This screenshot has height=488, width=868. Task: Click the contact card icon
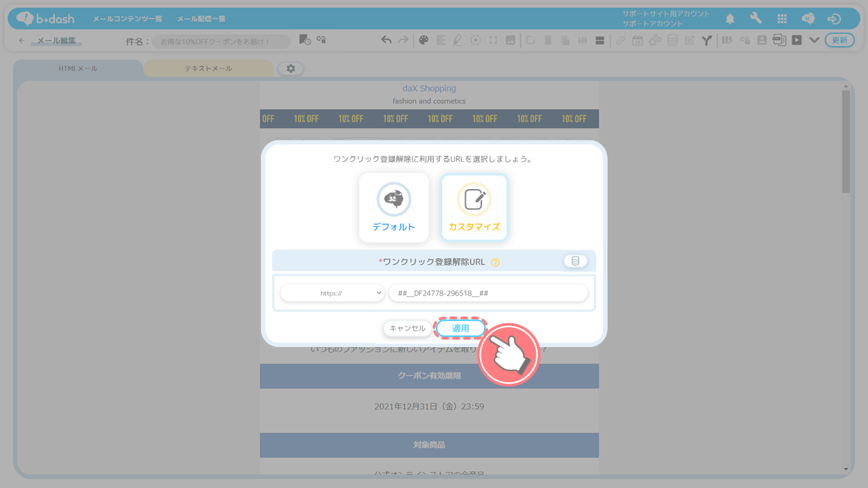point(762,40)
